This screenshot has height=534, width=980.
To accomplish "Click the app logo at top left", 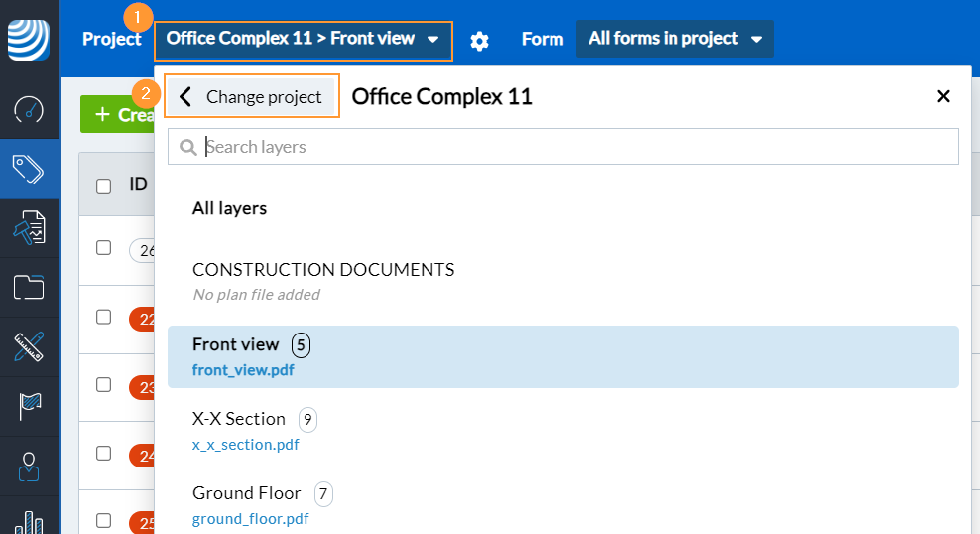I will (29, 40).
